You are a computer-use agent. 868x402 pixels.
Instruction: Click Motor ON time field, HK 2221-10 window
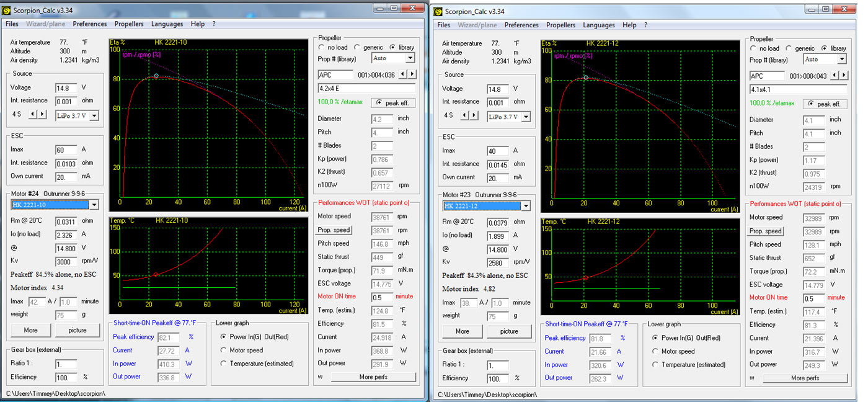[383, 297]
